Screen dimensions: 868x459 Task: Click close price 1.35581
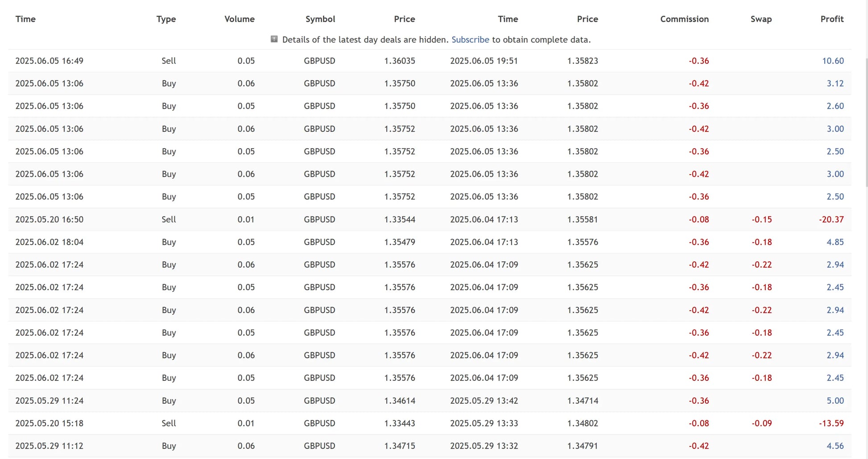pos(583,220)
